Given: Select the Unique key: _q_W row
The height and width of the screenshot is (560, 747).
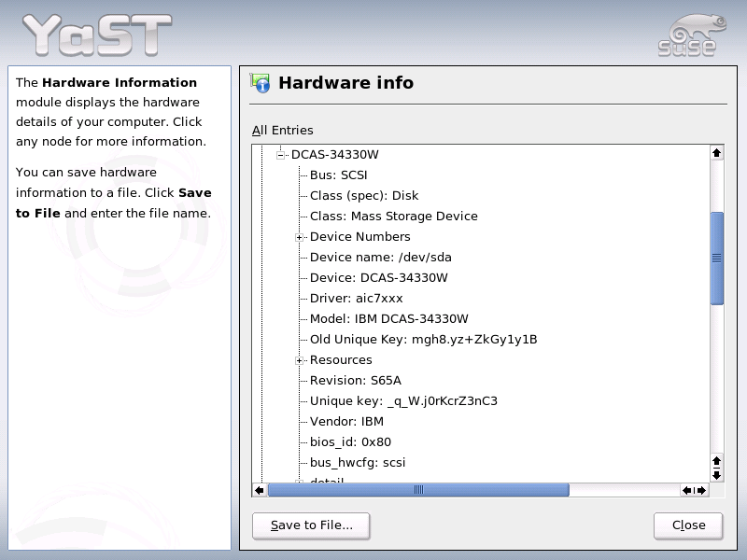Looking at the screenshot, I should click(x=403, y=401).
